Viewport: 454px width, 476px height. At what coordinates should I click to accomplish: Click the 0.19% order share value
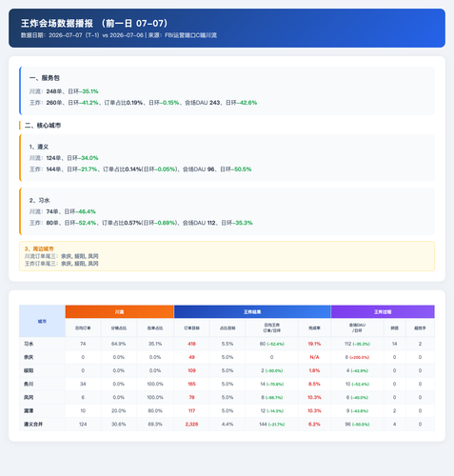[134, 103]
